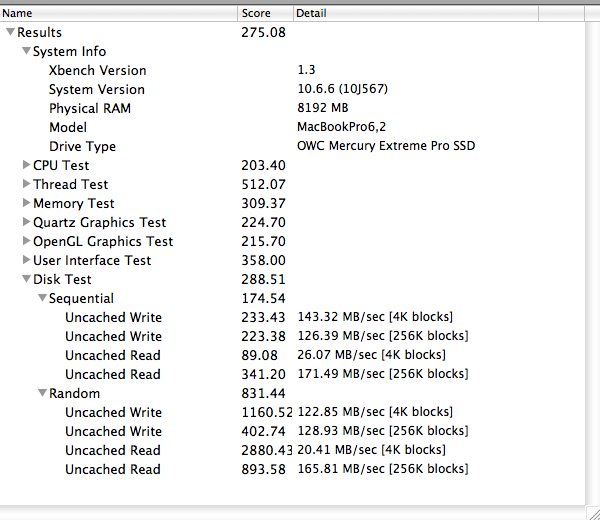Select Uncached Read row scoring 341.20
Viewport: 600px width, 520px height.
(x=292, y=374)
